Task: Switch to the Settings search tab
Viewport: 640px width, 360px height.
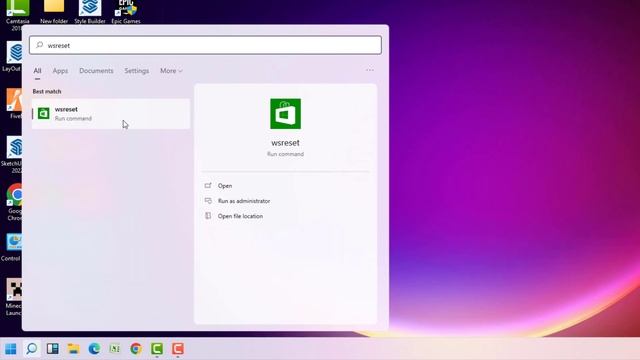Action: (x=137, y=71)
